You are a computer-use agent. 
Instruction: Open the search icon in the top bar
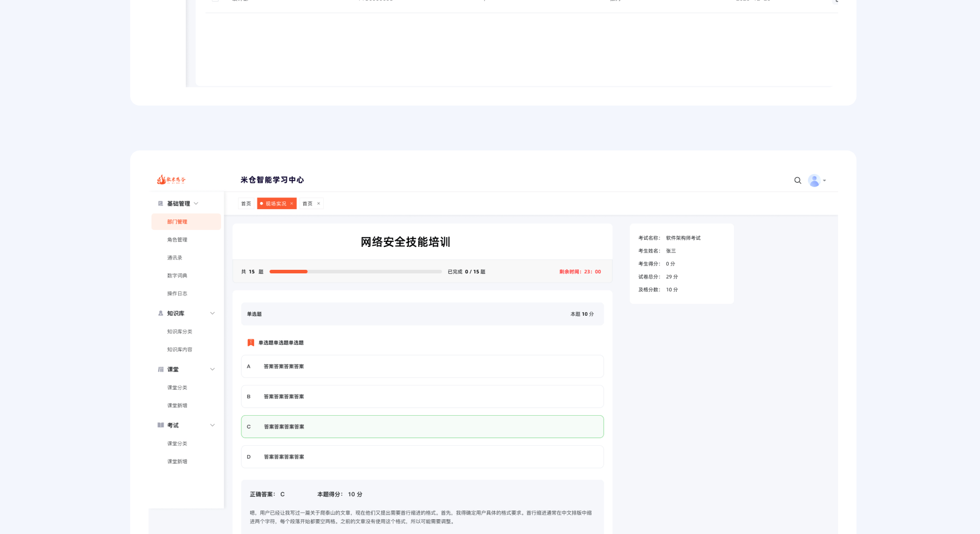(798, 181)
